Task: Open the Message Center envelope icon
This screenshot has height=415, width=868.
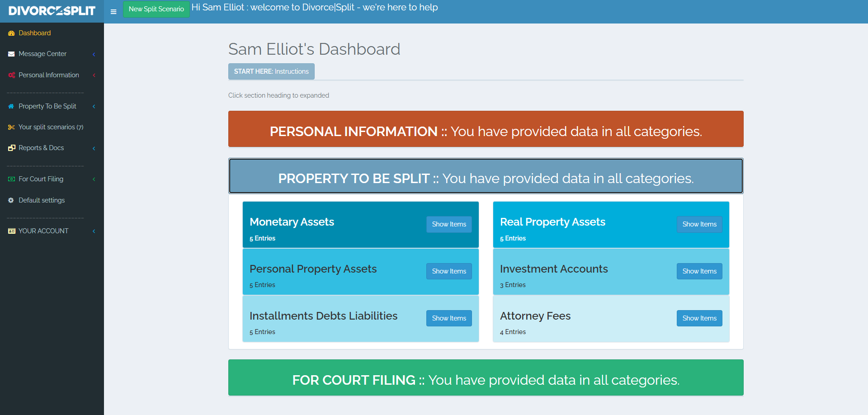Action: (10, 53)
